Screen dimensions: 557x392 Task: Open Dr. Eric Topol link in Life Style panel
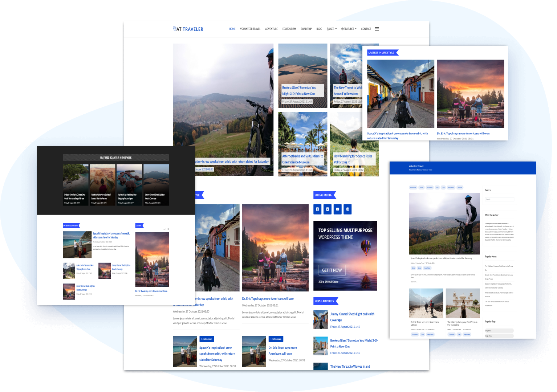point(463,134)
